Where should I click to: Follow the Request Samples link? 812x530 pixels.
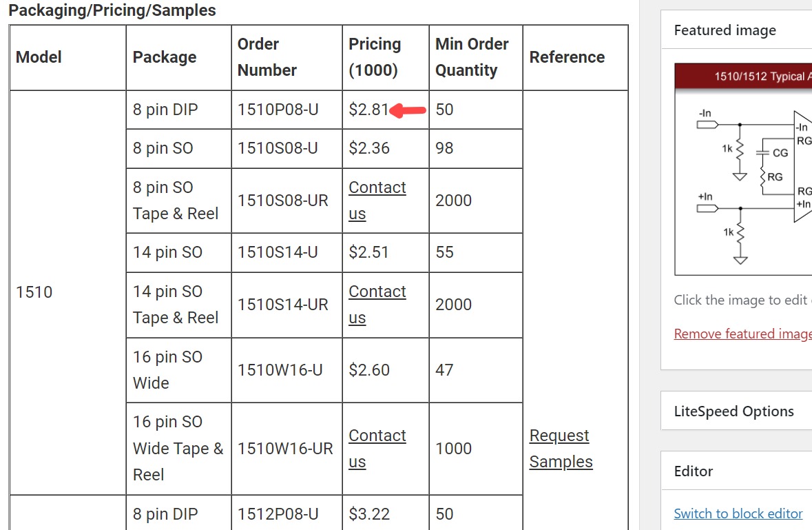[561, 449]
